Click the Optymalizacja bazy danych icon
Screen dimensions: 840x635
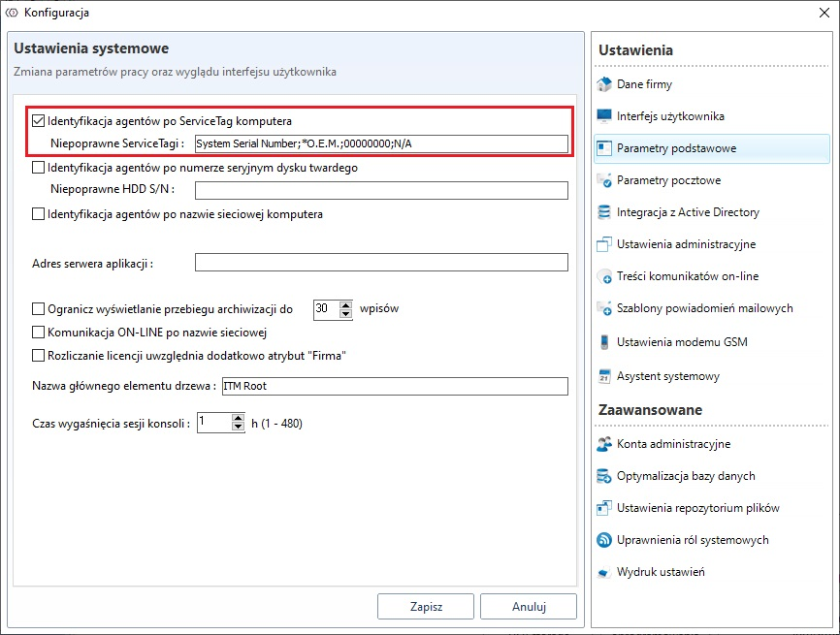(x=604, y=476)
